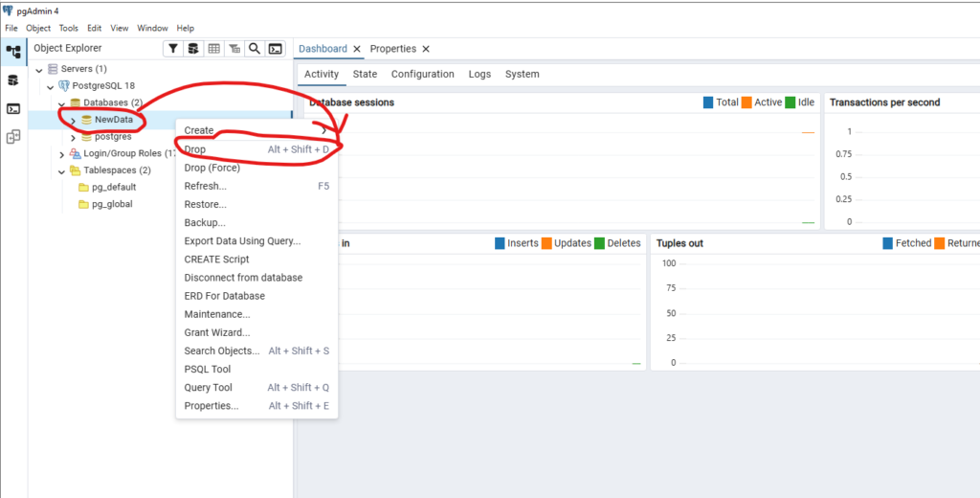Open the Tools menu in menu bar

pyautogui.click(x=68, y=29)
